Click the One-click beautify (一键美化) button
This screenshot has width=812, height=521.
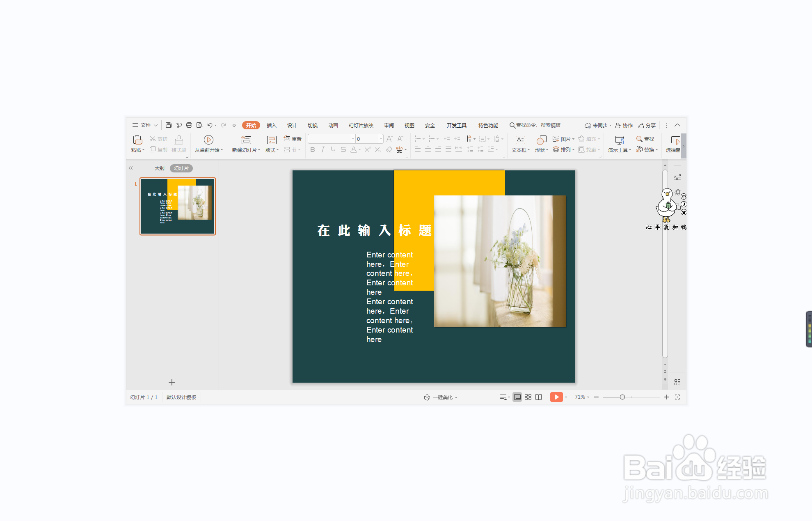(x=441, y=397)
